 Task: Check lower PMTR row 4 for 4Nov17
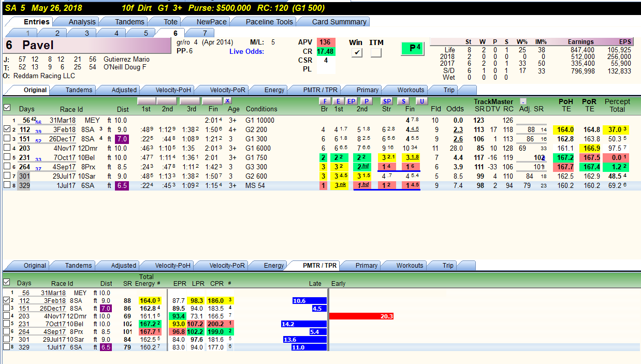(x=7, y=315)
